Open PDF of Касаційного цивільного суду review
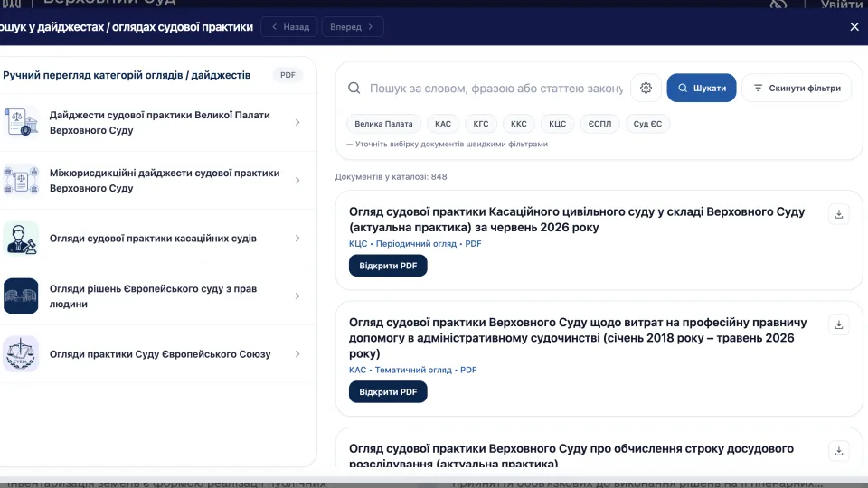The width and height of the screenshot is (868, 488). click(x=388, y=266)
